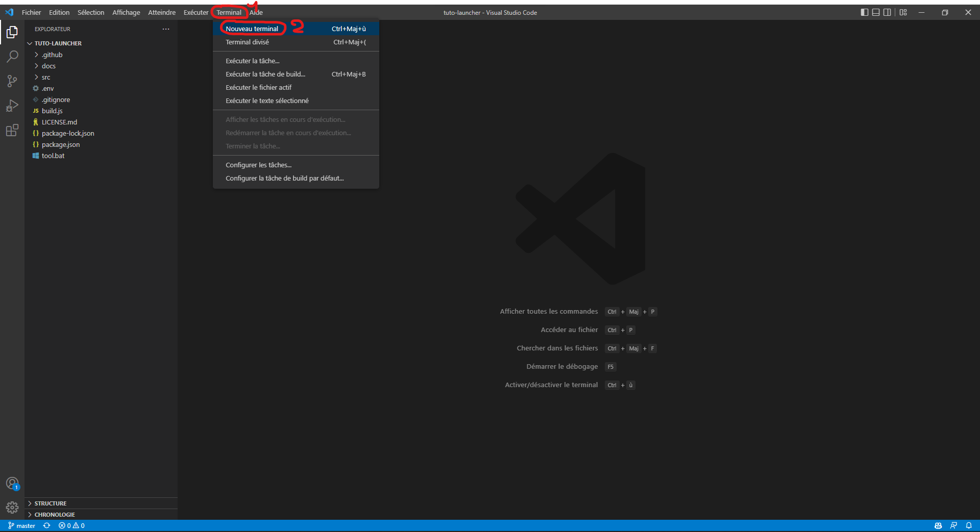Click the F5 key label
This screenshot has height=532, width=980.
click(x=610, y=367)
